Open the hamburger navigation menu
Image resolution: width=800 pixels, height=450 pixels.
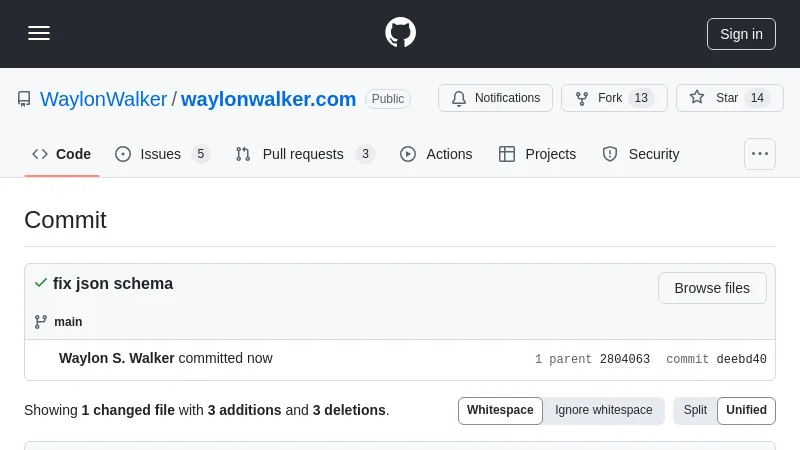39,33
